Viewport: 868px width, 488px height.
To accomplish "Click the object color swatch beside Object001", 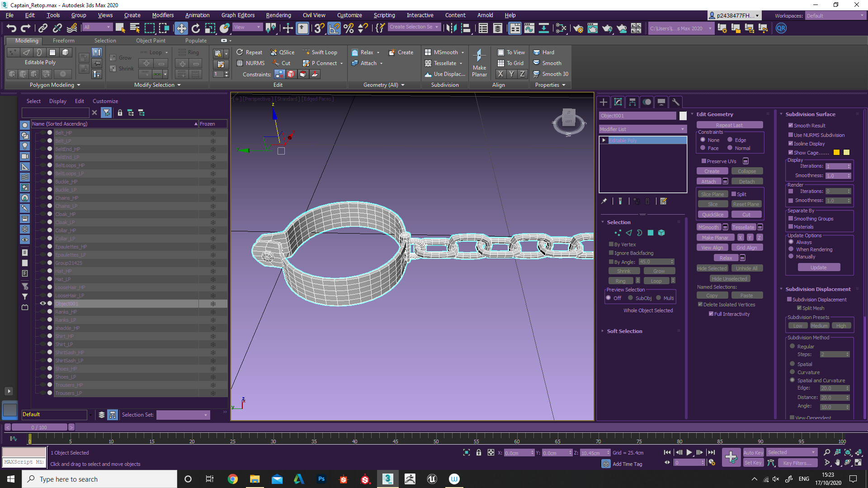I will 683,116.
